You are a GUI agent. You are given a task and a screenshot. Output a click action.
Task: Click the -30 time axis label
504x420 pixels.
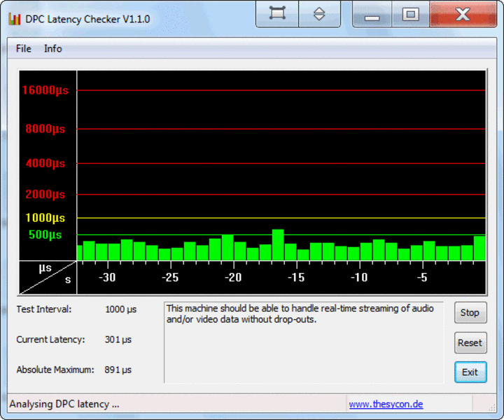pos(107,277)
